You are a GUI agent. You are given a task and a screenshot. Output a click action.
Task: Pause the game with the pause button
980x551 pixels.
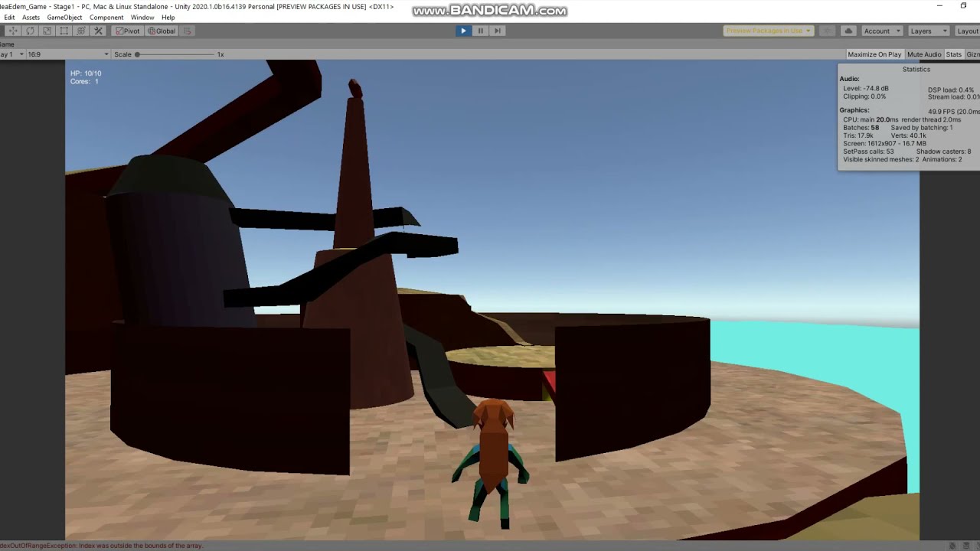(x=480, y=31)
